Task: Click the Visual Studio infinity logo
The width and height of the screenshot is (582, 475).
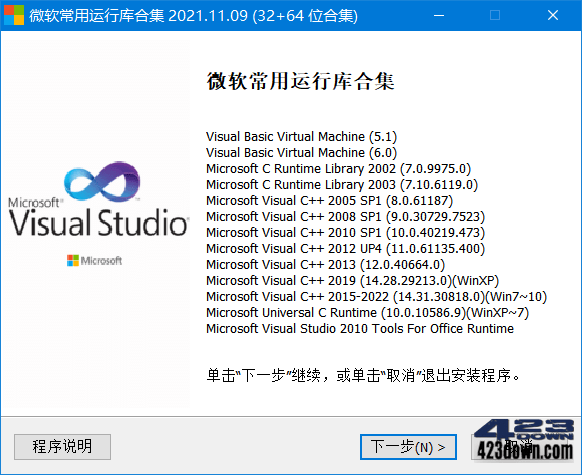Action: (x=102, y=182)
